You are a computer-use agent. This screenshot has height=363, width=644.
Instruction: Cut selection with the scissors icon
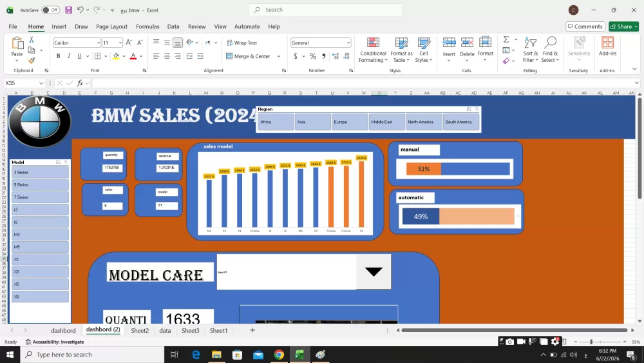(x=31, y=40)
